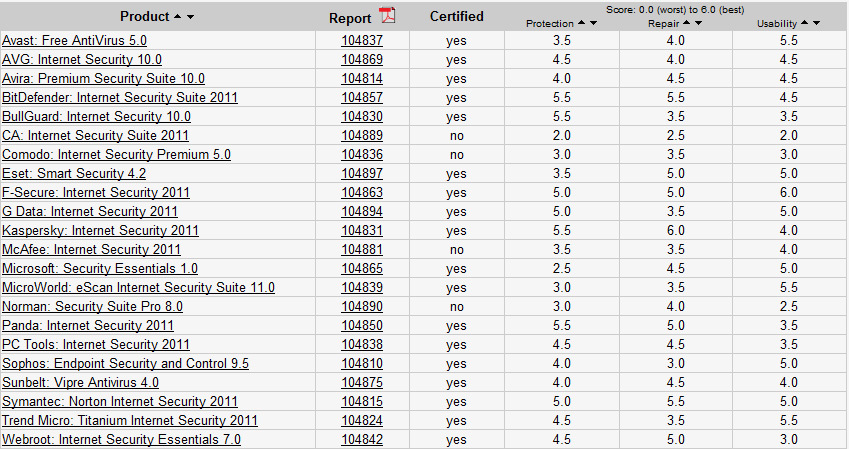Open PC Tools: Internet Security 2011
This screenshot has width=849, height=449.
tap(96, 344)
